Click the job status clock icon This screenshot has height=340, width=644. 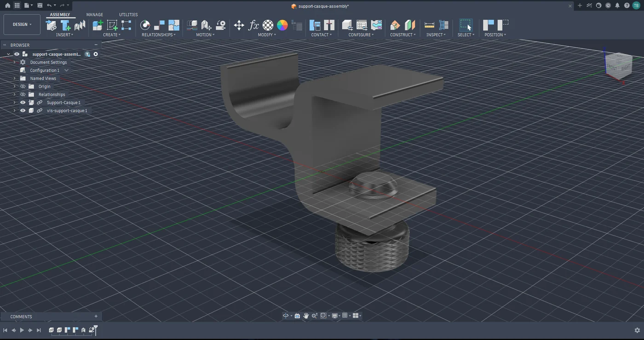[x=608, y=6]
